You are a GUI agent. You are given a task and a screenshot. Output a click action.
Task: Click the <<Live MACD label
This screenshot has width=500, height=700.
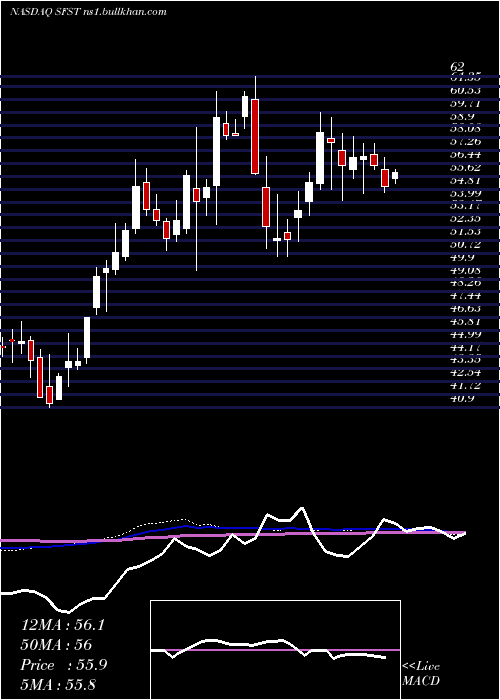pyautogui.click(x=421, y=674)
